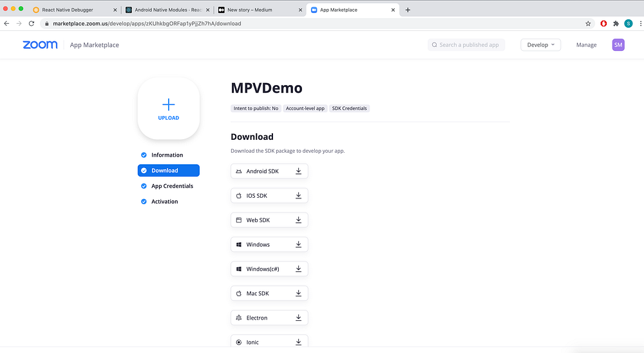
Task: Download the Web SDK package
Action: (x=269, y=220)
